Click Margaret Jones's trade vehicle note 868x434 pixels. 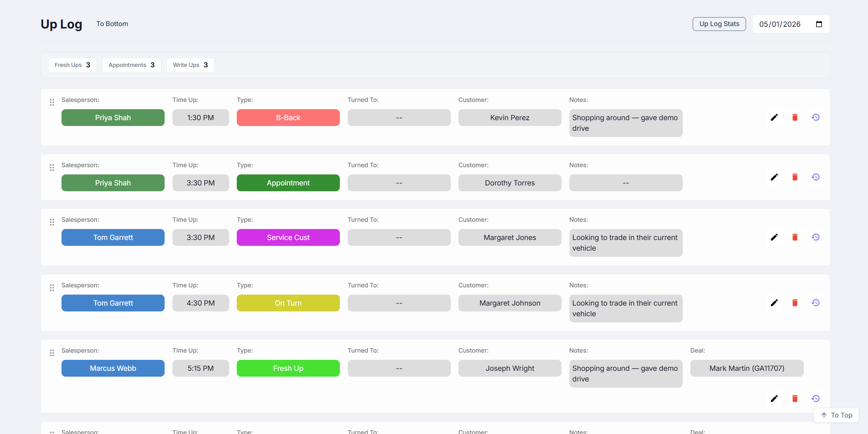pos(626,243)
